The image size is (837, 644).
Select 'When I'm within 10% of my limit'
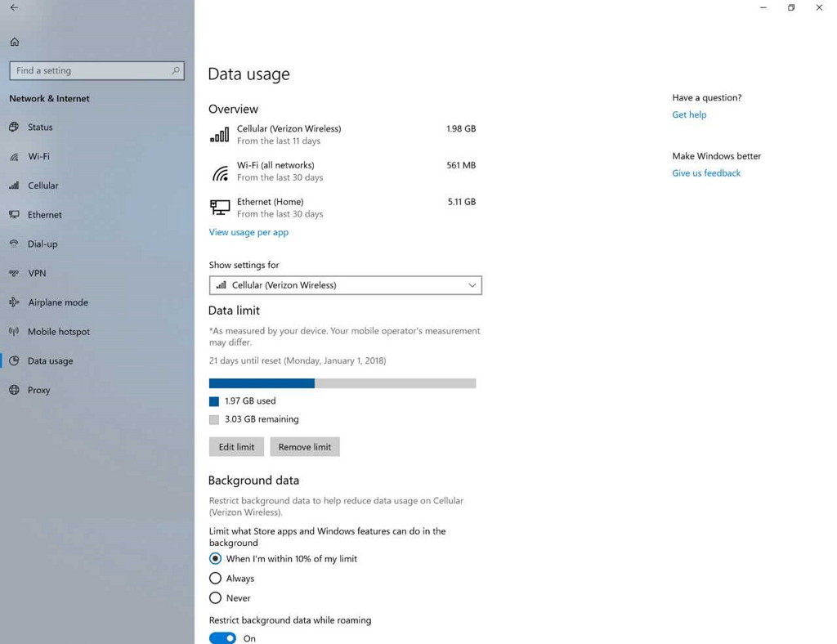click(x=215, y=559)
